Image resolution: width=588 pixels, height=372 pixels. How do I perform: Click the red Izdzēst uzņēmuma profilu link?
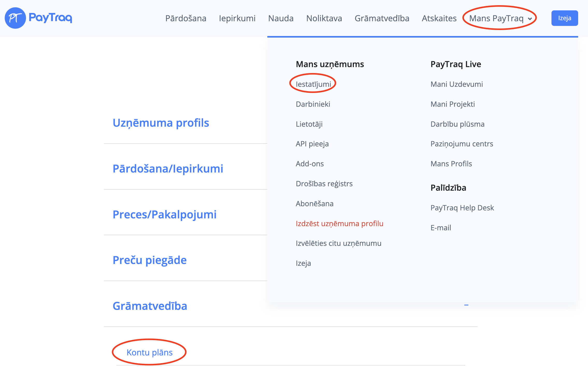[339, 224]
